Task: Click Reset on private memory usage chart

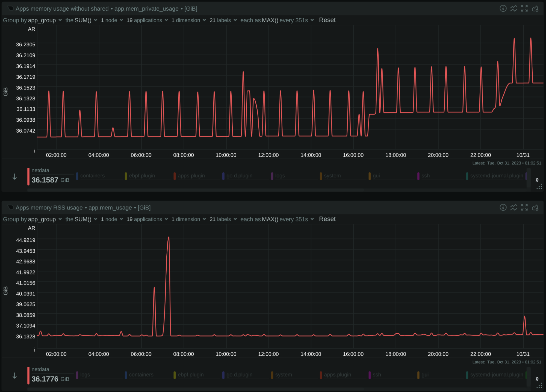Action: point(327,20)
